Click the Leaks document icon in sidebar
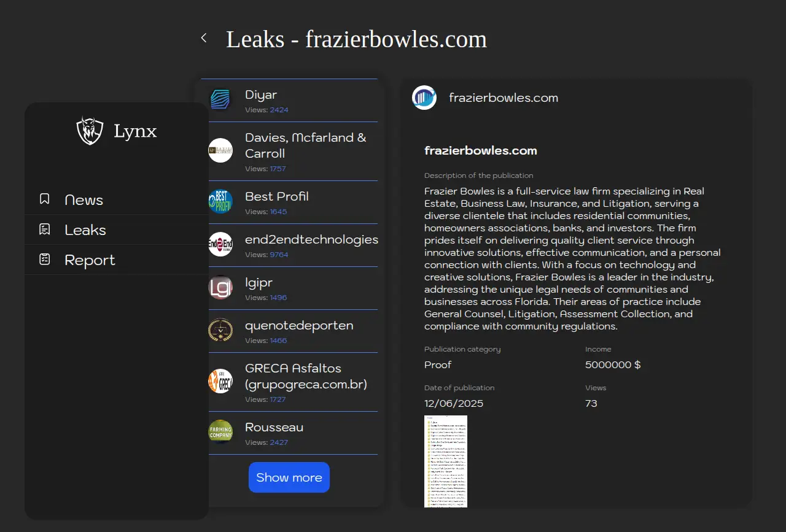Viewport: 786px width, 532px height. coord(44,229)
